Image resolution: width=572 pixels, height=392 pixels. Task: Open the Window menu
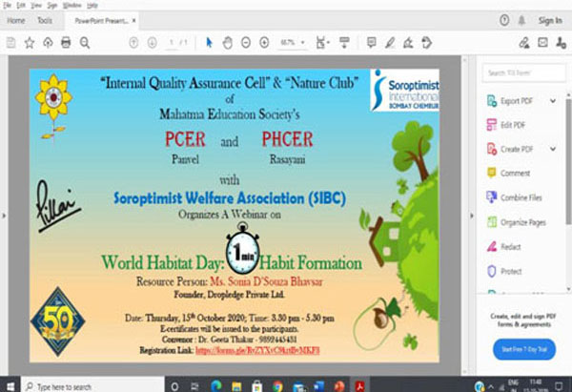(71, 5)
